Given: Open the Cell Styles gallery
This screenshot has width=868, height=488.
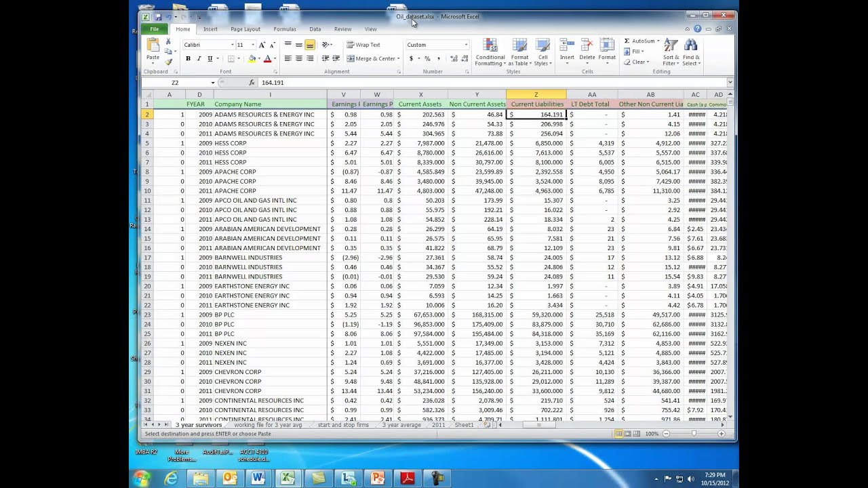Looking at the screenshot, I should [542, 52].
